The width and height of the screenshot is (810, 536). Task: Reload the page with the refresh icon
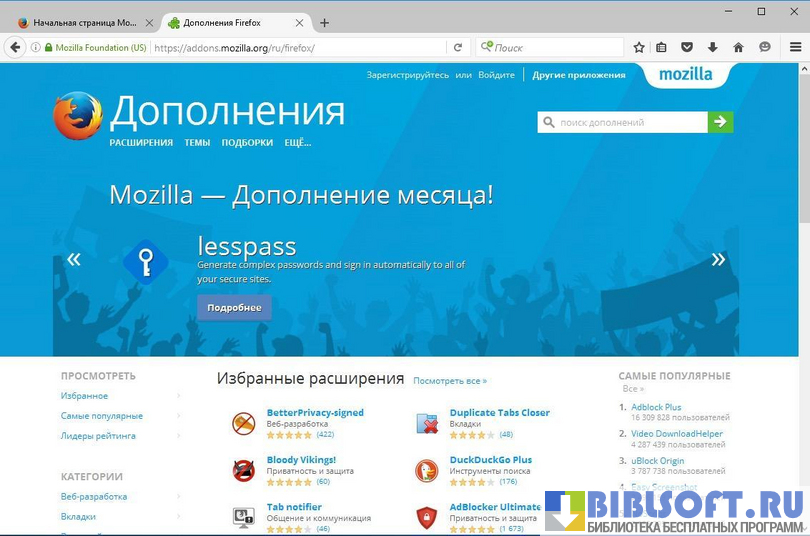(x=458, y=48)
